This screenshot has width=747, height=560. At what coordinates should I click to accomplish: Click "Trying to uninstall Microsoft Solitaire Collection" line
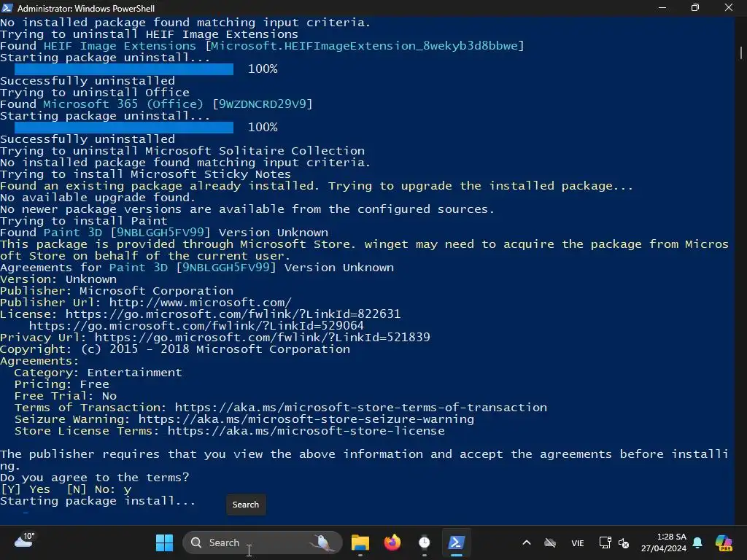coord(182,151)
